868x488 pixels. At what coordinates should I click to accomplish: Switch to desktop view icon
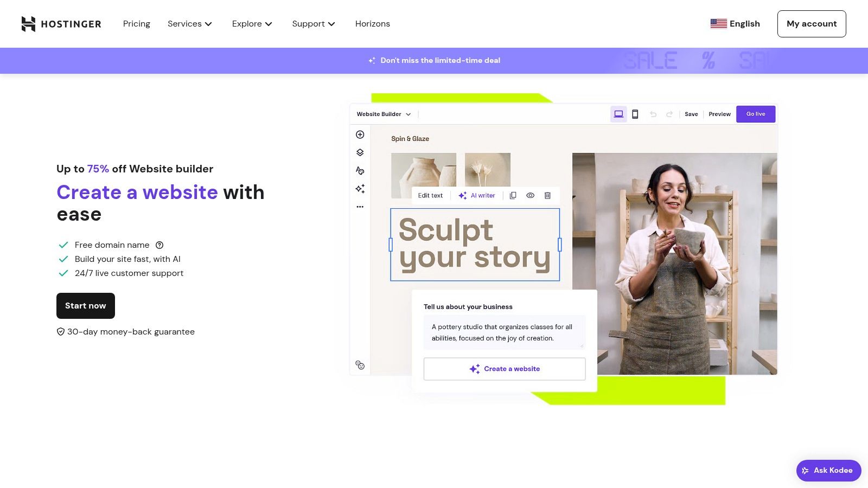click(x=618, y=114)
